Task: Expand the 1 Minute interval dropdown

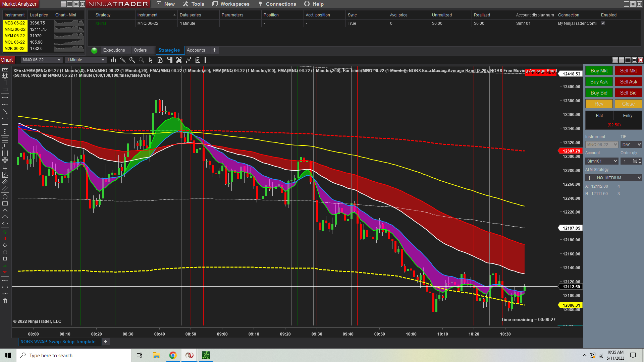Action: pyautogui.click(x=86, y=60)
